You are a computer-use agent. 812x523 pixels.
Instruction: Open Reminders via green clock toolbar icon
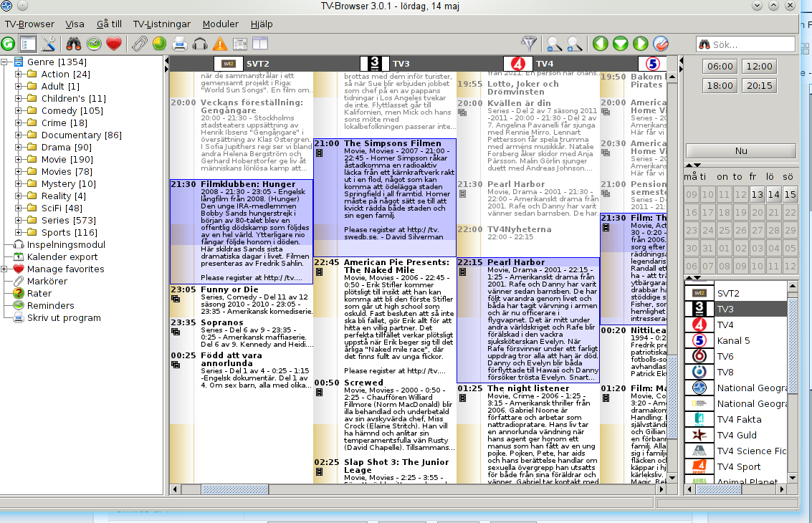[x=94, y=44]
